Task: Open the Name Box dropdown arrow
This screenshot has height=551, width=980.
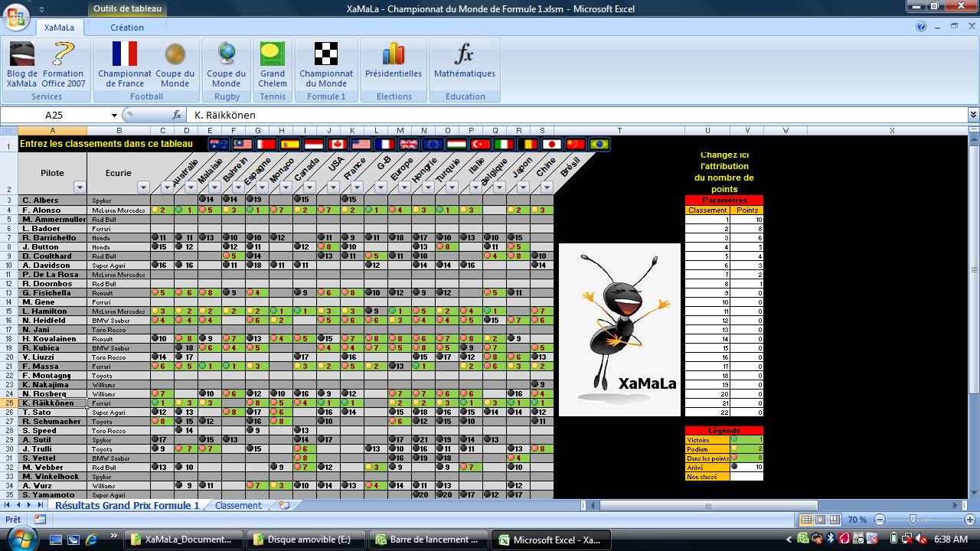Action: coord(114,115)
